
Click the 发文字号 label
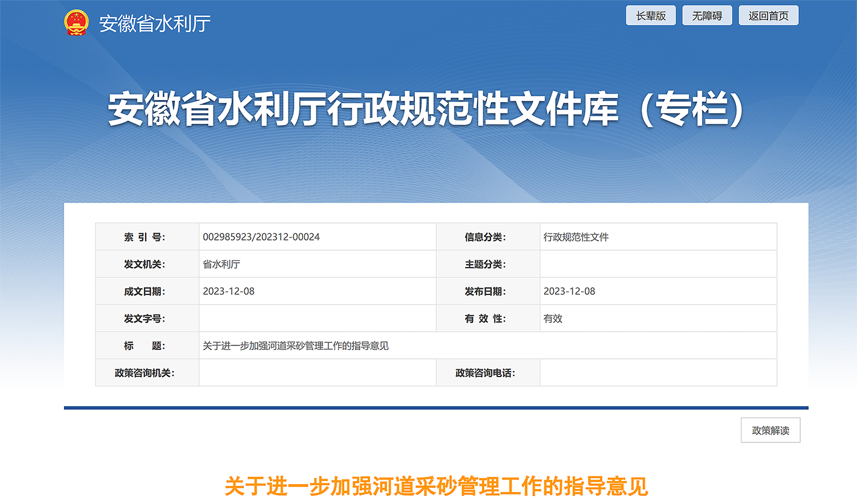tap(145, 318)
